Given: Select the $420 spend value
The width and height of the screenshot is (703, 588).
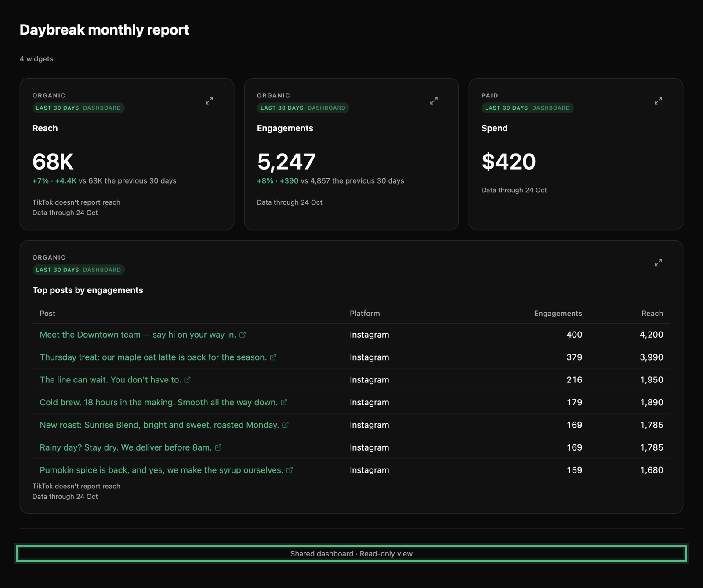Looking at the screenshot, I should tap(509, 162).
